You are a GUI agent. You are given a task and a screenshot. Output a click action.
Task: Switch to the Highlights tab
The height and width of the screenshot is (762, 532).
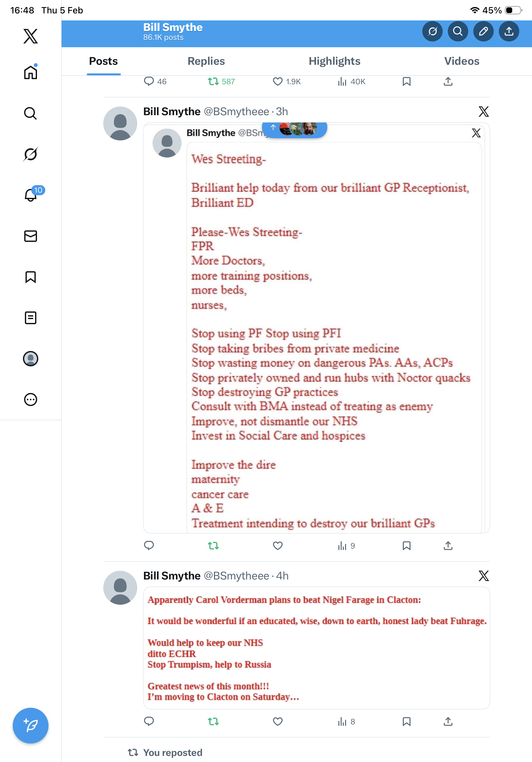click(x=334, y=61)
